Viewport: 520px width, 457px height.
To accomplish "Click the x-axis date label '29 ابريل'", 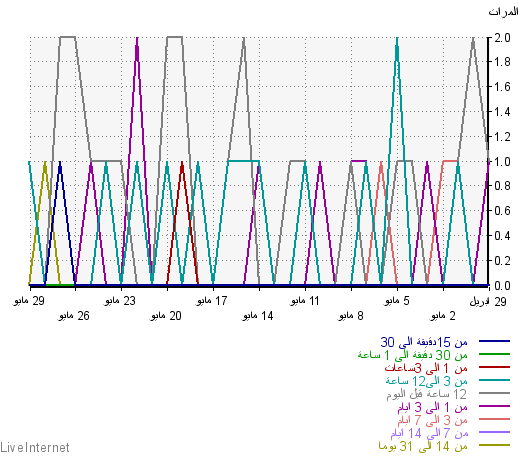I will tap(488, 302).
